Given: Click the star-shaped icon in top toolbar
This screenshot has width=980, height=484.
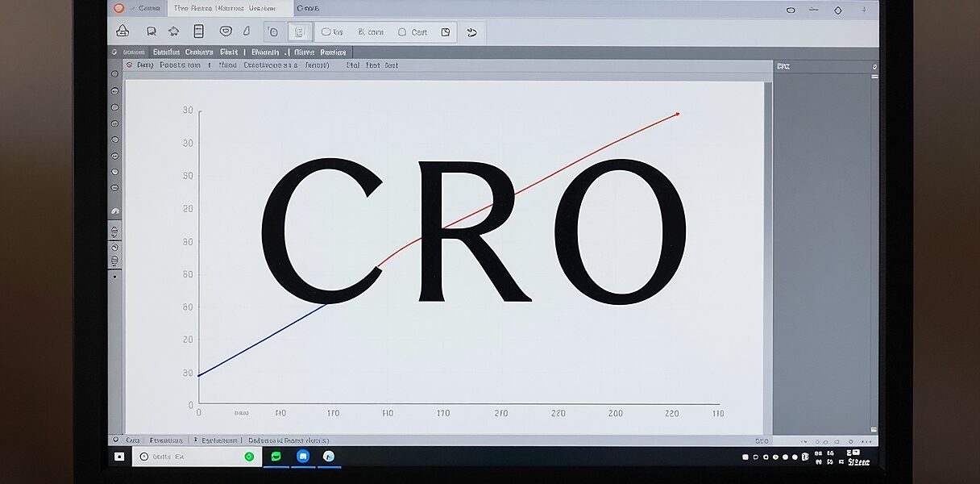Looking at the screenshot, I should 173,31.
